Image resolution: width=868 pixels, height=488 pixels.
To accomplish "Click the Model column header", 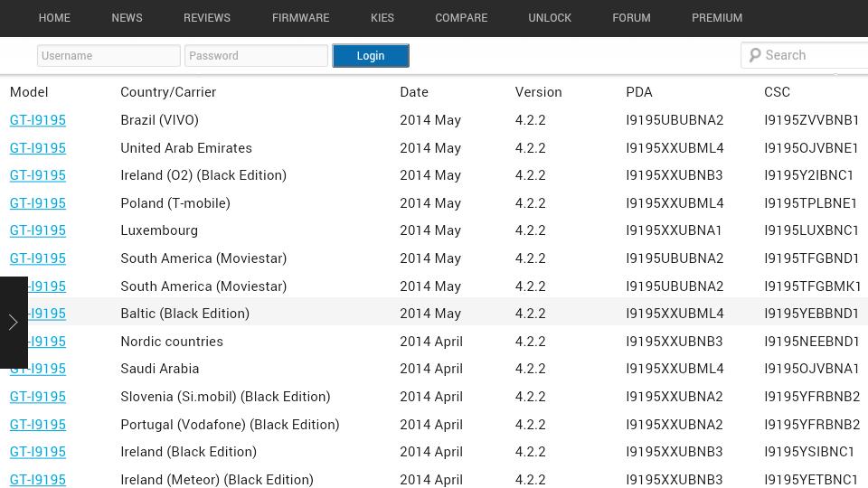I will coord(29,92).
